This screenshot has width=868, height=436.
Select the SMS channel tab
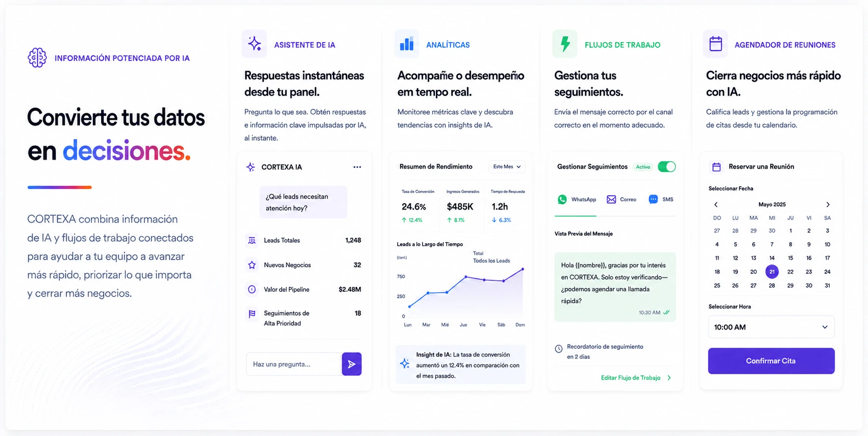click(661, 200)
